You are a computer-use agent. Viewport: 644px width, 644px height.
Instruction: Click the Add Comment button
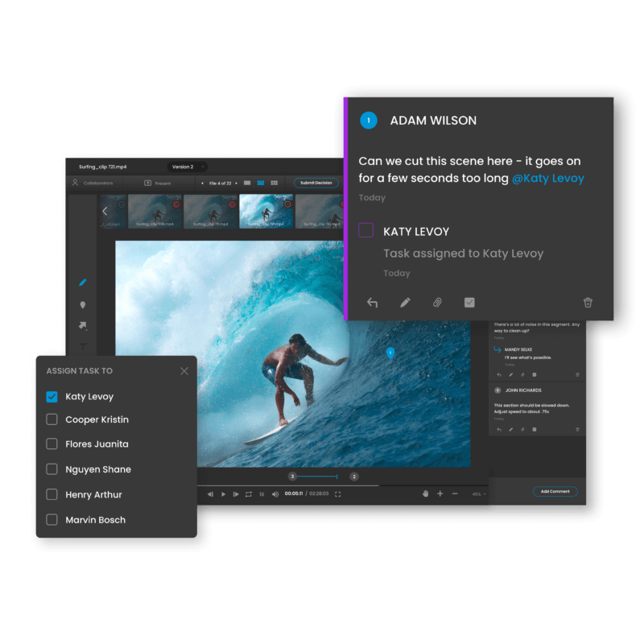click(555, 491)
